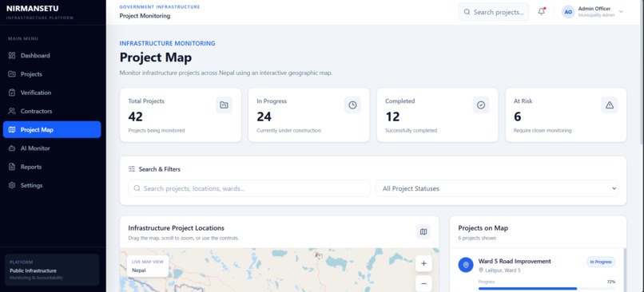Image resolution: width=644 pixels, height=292 pixels.
Task: Open the Verification page
Action: pos(52,93)
